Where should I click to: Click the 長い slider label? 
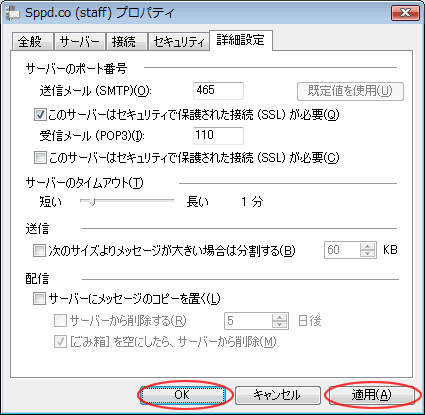tap(198, 202)
